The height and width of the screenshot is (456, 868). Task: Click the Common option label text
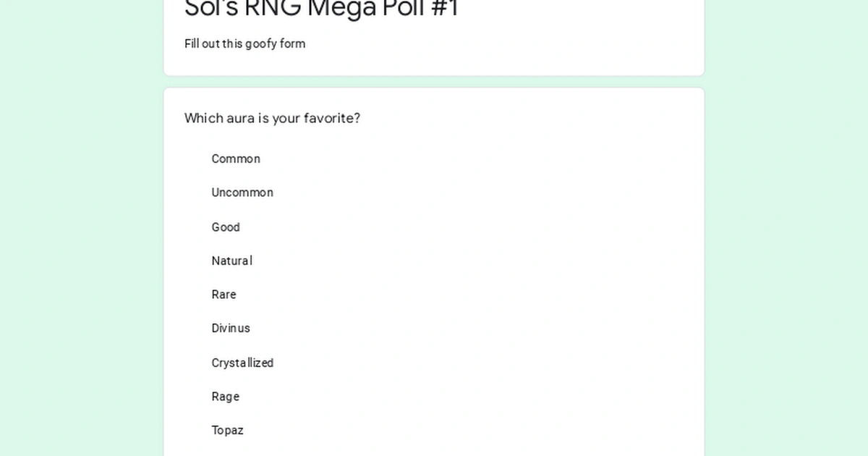[x=236, y=159]
